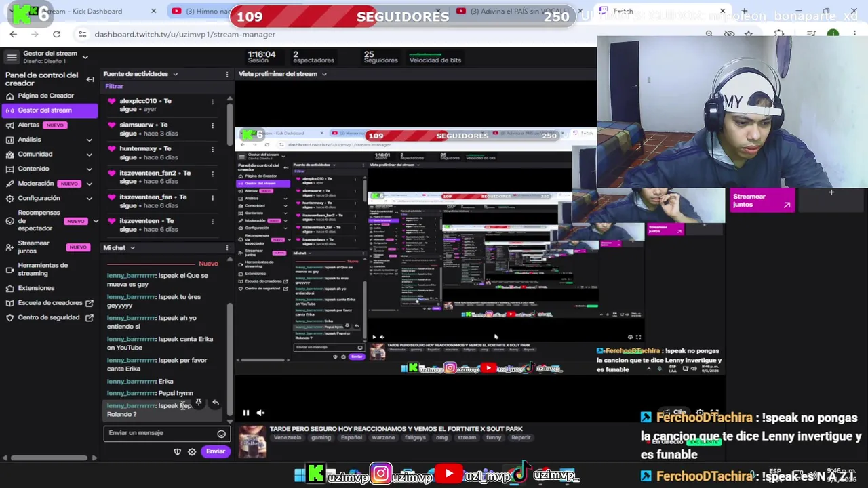
Task: Click the Filtrar link in activity feed
Action: coord(114,86)
